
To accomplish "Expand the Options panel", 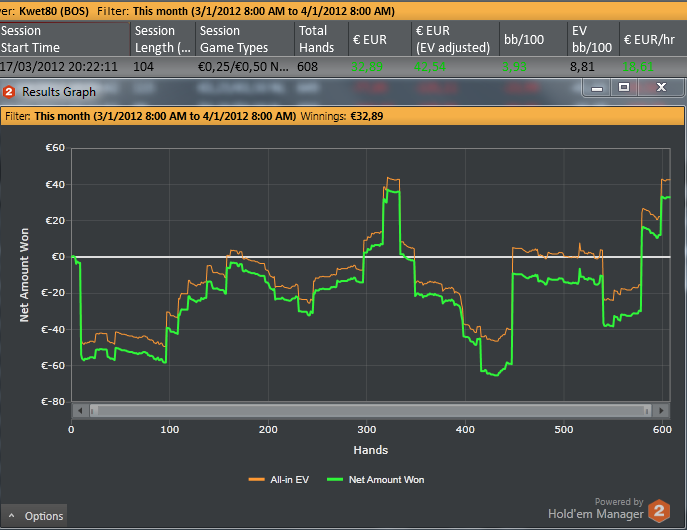I will (34, 516).
